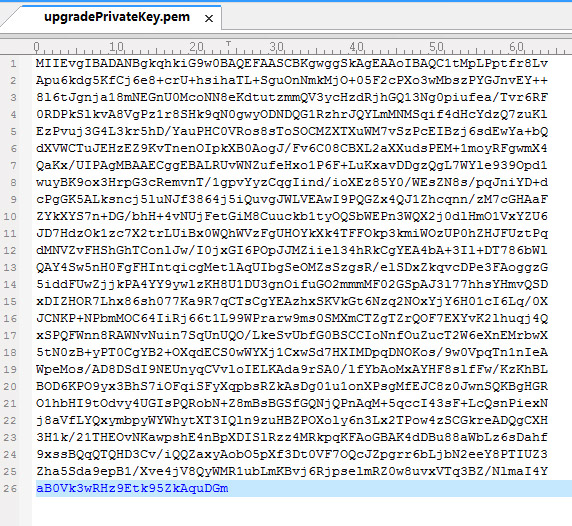Select line number 1 in the gutter
Image resolution: width=572 pixels, height=526 pixels.
13,64
